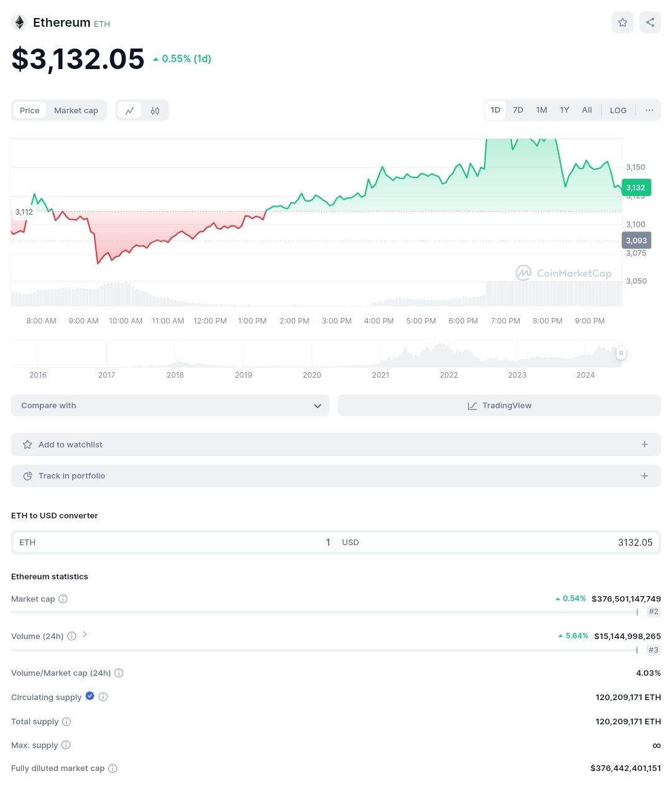Click the USD amount input field
The height and width of the screenshot is (794, 672).
[x=498, y=543]
